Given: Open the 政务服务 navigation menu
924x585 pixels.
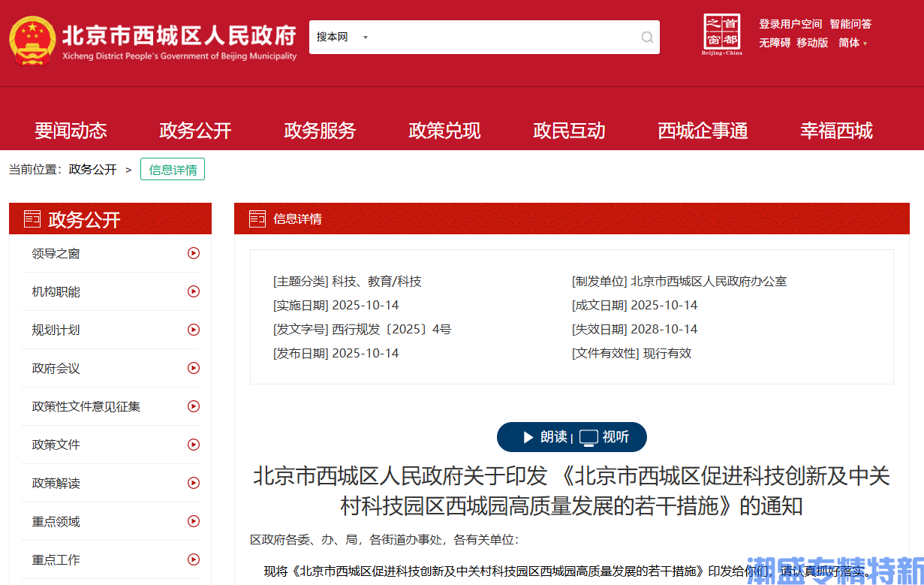Looking at the screenshot, I should 320,130.
